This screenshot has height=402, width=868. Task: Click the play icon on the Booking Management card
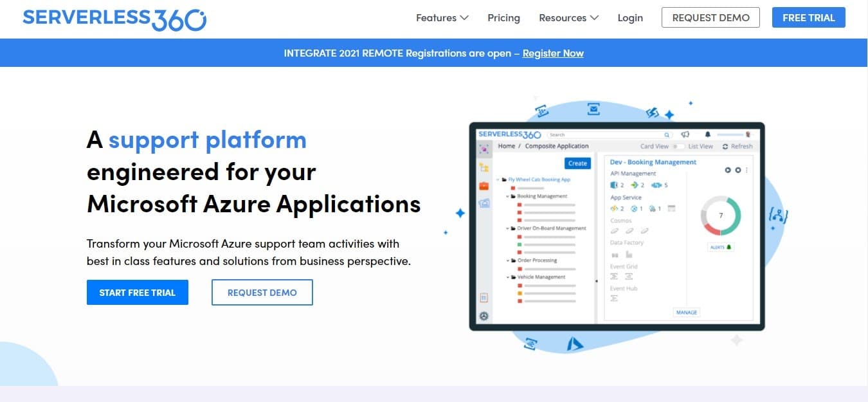(728, 170)
